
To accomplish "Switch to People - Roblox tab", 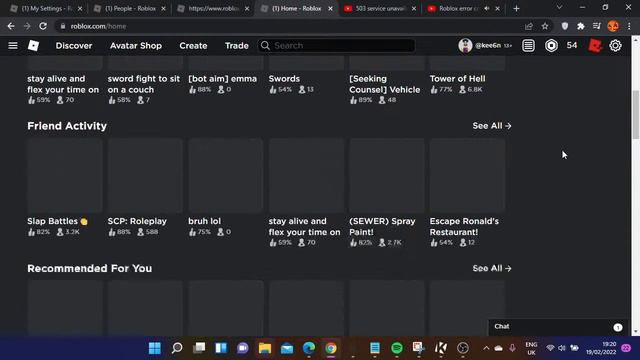I will (130, 8).
